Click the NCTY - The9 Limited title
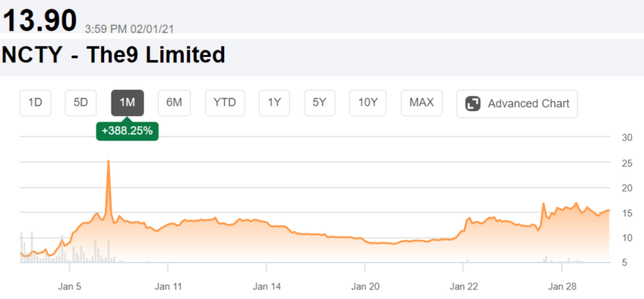644x299 pixels. click(x=114, y=54)
